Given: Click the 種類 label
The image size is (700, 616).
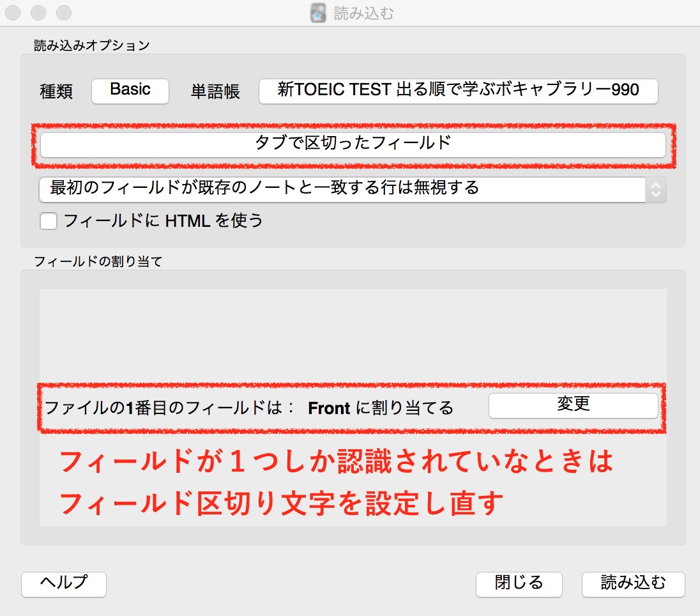Looking at the screenshot, I should [56, 91].
